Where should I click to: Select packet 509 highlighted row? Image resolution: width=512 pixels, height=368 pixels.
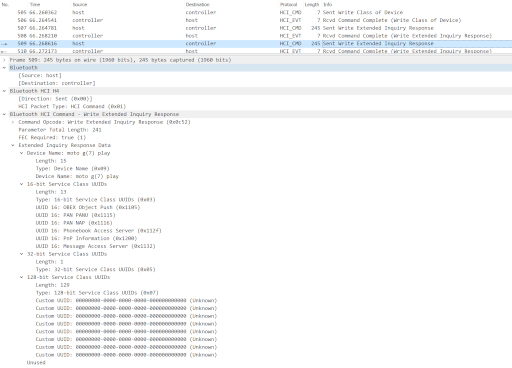[256, 43]
